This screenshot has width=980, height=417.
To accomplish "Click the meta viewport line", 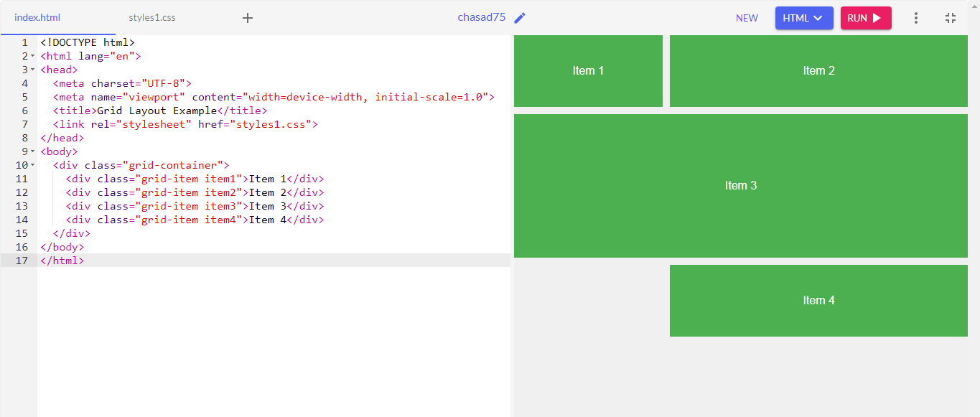I will click(x=274, y=97).
